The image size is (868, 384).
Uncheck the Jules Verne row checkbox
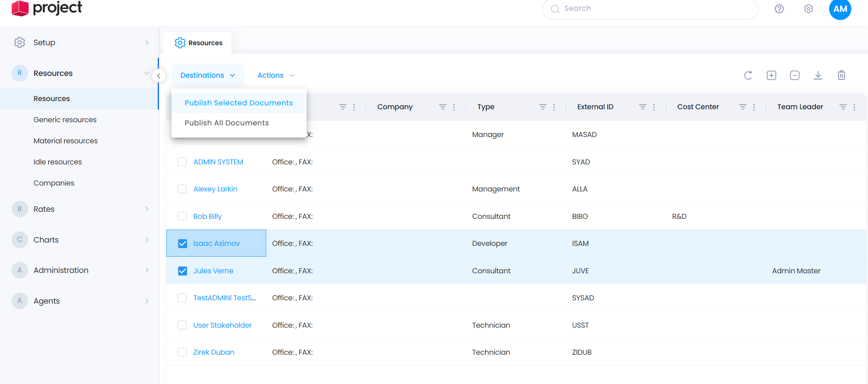pos(182,271)
